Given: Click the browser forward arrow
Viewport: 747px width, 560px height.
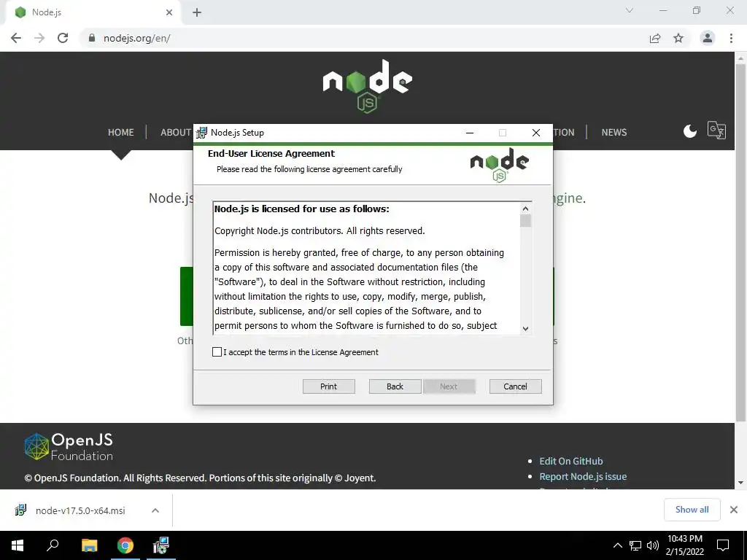Looking at the screenshot, I should (x=39, y=38).
